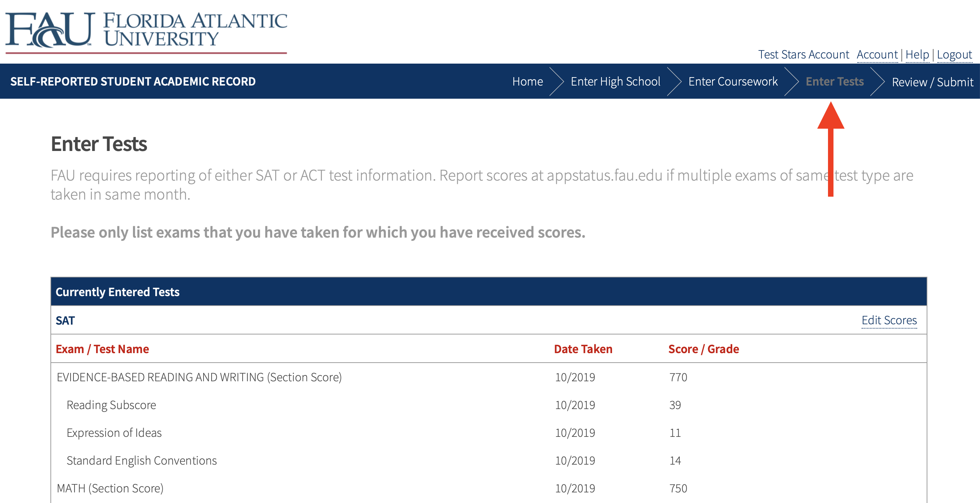Go to Home step
This screenshot has height=503, width=980.
click(x=527, y=82)
